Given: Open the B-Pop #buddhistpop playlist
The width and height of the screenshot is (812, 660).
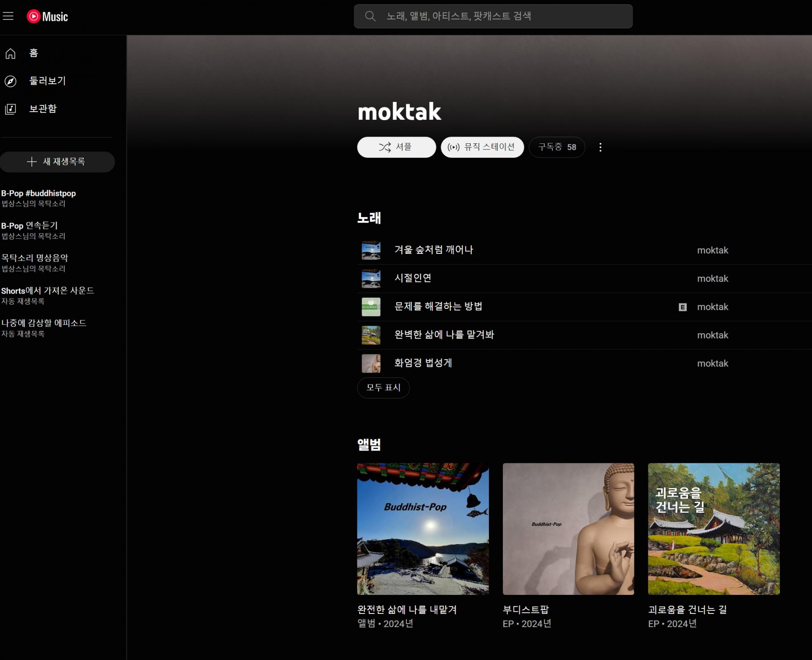Looking at the screenshot, I should point(38,194).
